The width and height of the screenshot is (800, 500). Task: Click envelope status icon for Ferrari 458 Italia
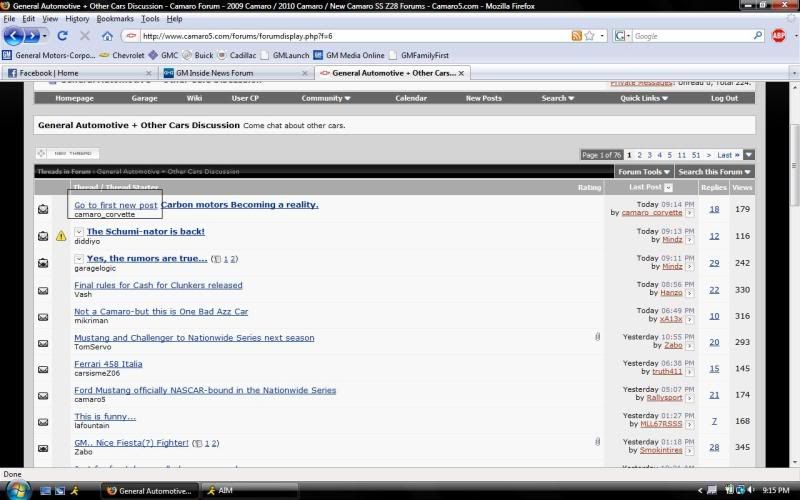43,370
